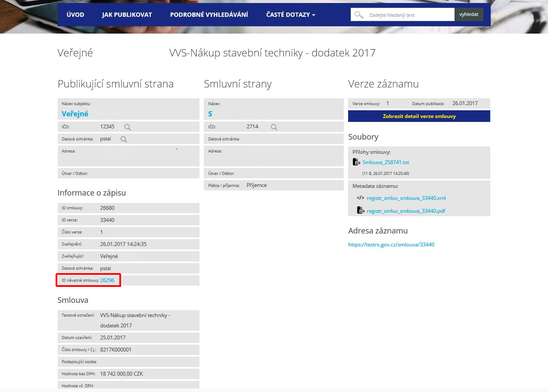Focus the Zadejte hledaný text field
Image resolution: width=548 pixels, height=392 pixels.
click(409, 15)
